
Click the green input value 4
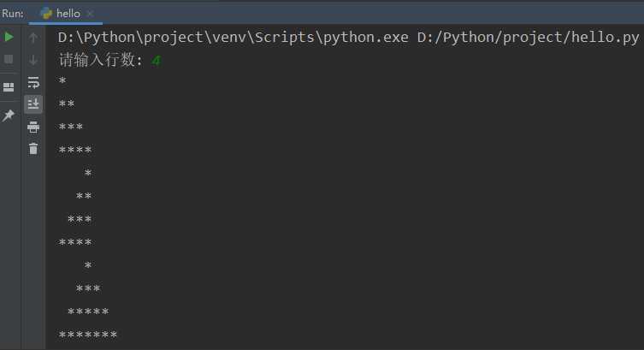coord(156,61)
